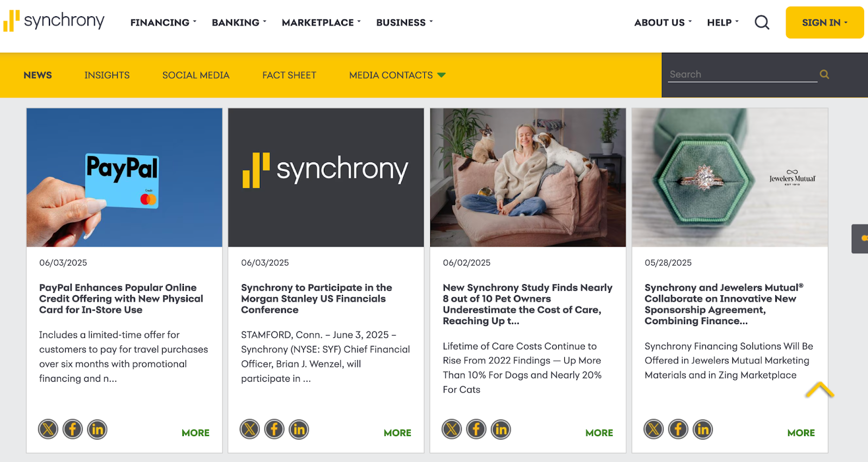Click MORE on Pet Owners study

(599, 433)
